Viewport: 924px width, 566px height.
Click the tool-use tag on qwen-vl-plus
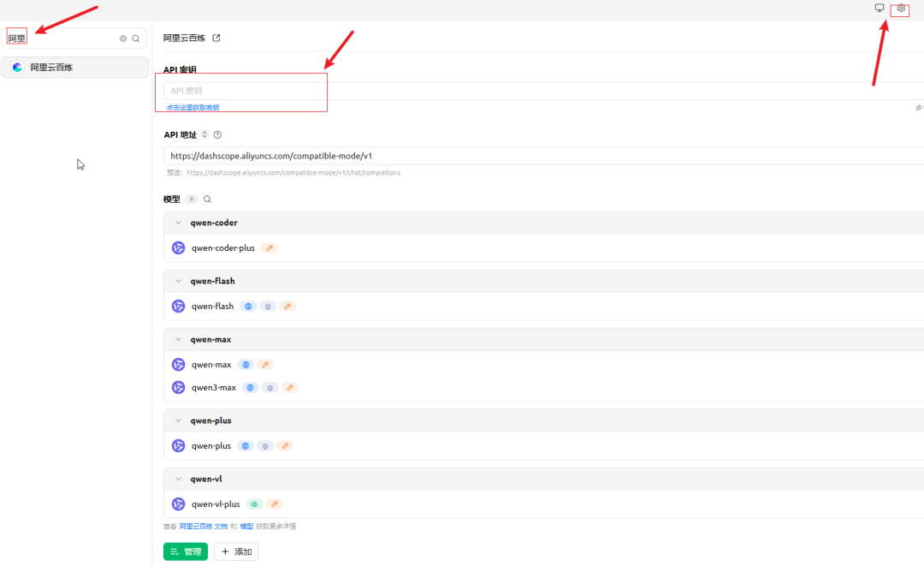(x=275, y=504)
